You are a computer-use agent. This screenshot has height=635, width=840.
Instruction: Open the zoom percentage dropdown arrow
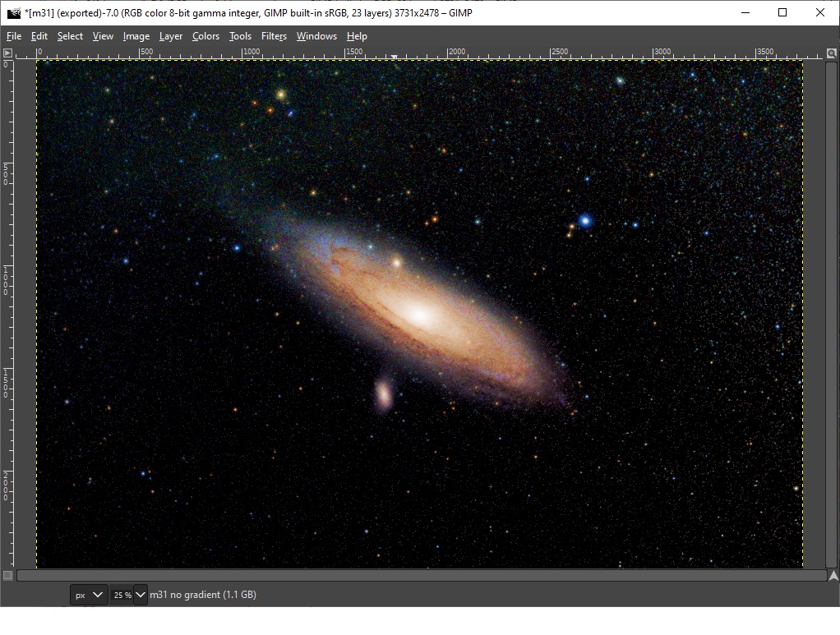[x=141, y=595]
